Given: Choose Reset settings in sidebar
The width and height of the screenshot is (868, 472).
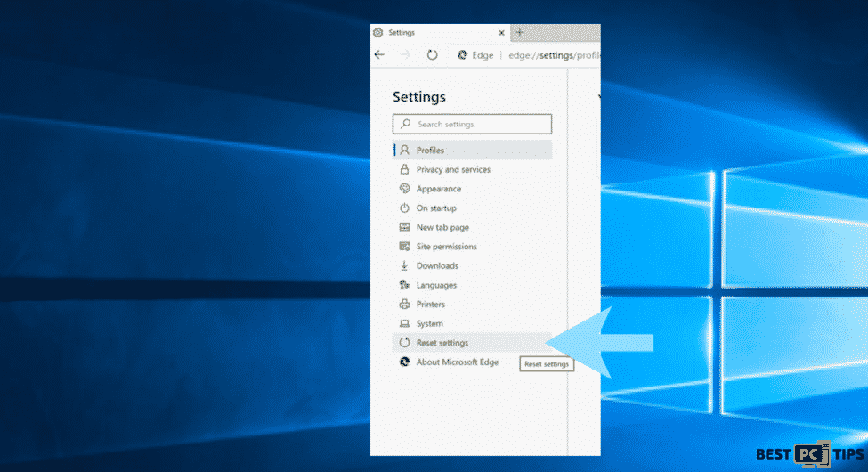Looking at the screenshot, I should coord(472,343).
